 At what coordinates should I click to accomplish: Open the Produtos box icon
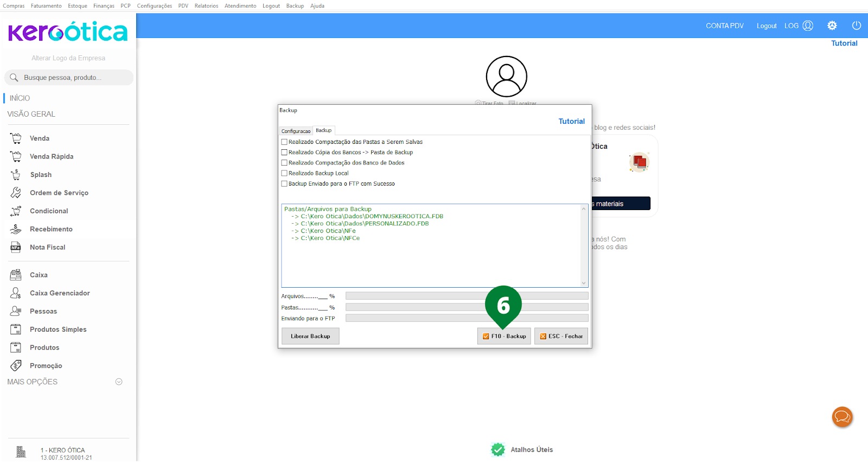[16, 347]
